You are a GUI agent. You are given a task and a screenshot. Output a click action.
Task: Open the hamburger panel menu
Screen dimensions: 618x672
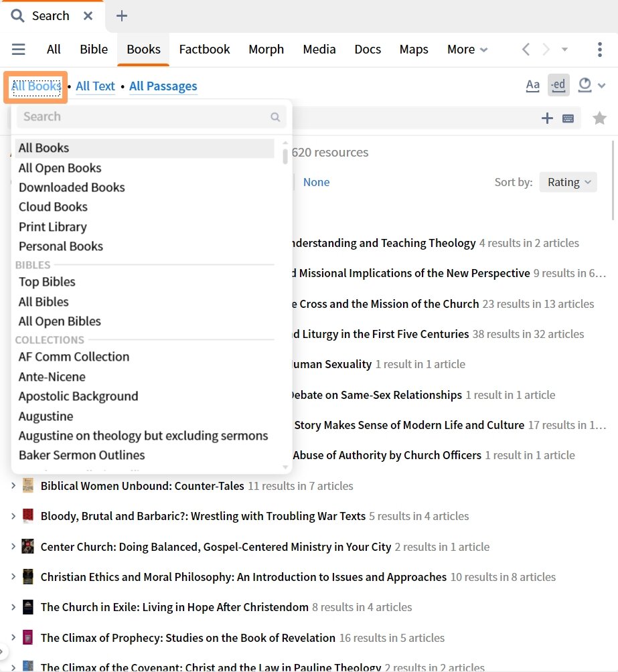[19, 50]
